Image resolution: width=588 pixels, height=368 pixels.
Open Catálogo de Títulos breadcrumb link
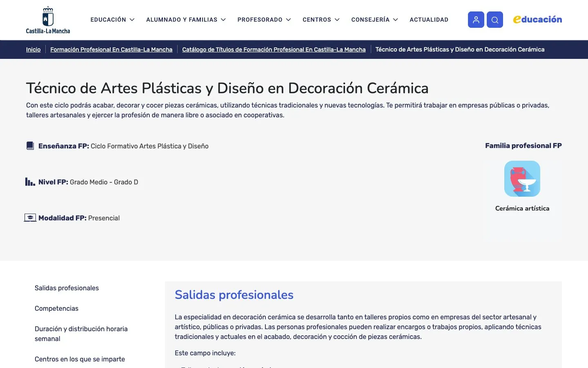[274, 49]
